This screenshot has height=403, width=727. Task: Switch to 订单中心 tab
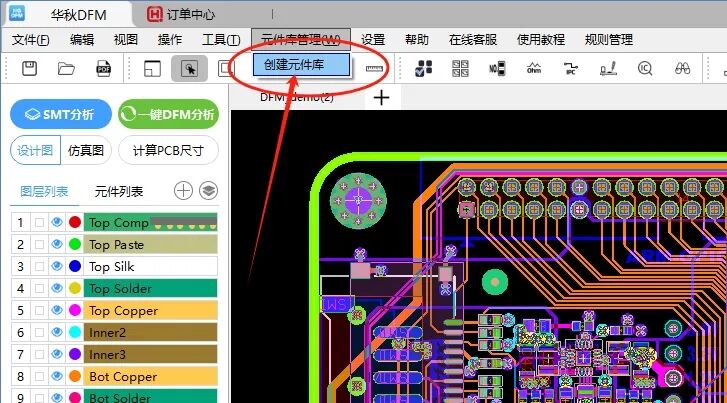pyautogui.click(x=181, y=14)
